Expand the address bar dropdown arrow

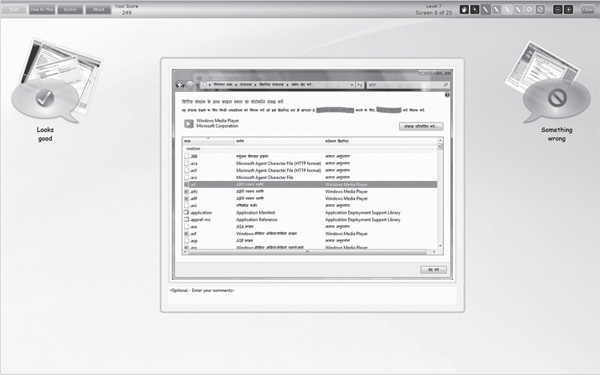(x=352, y=85)
